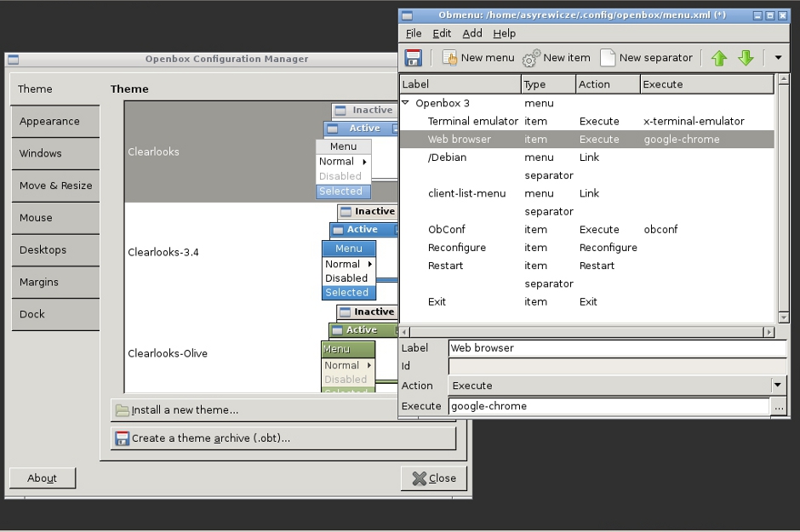This screenshot has height=532, width=800.
Task: Select the Clearlooks-3.4 theme
Action: pyautogui.click(x=261, y=252)
